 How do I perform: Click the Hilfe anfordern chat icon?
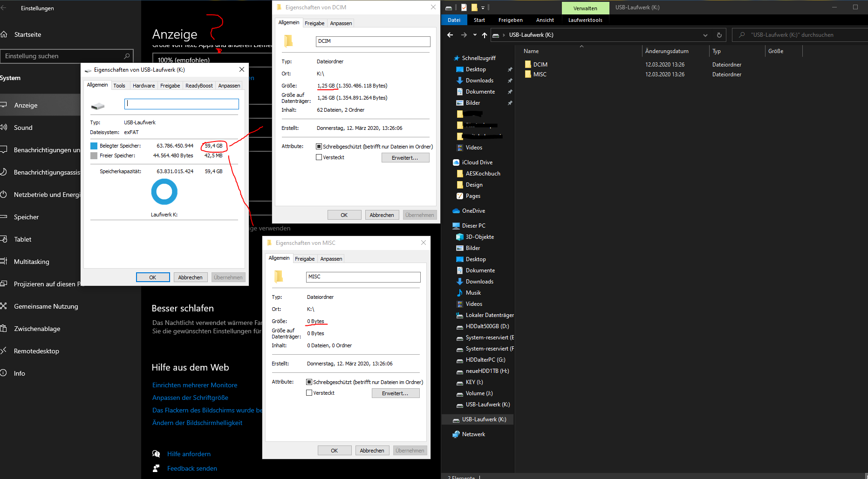click(x=156, y=454)
